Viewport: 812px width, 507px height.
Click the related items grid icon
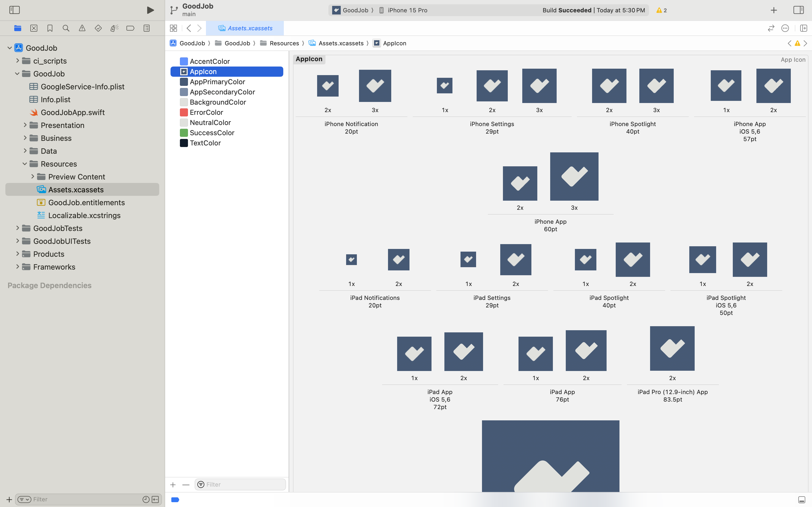173,28
